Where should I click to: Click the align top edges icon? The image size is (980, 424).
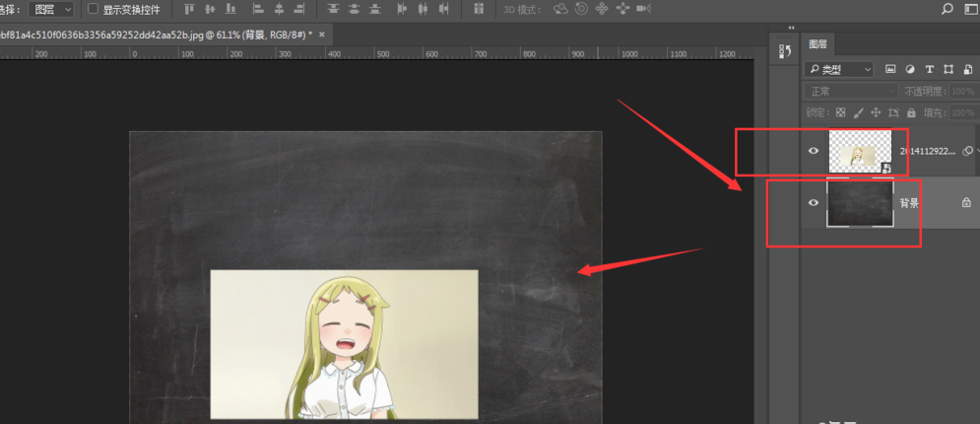click(x=189, y=9)
